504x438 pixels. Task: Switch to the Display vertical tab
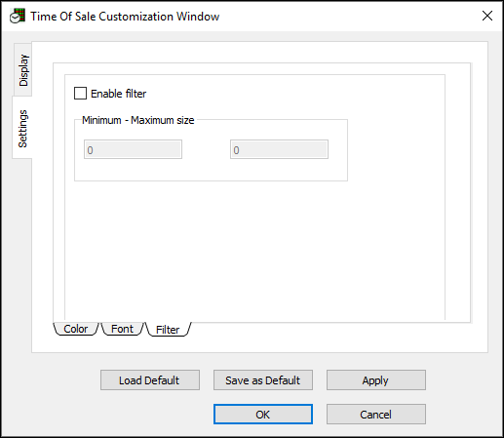(x=23, y=70)
